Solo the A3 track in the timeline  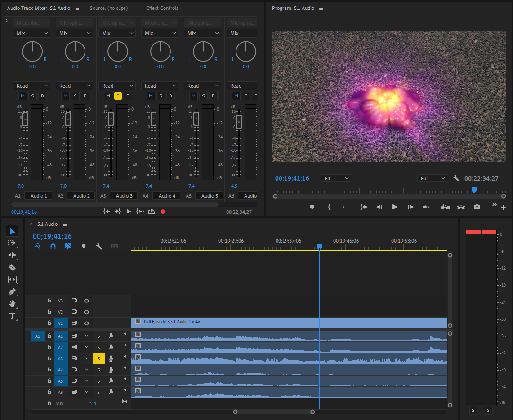98,358
